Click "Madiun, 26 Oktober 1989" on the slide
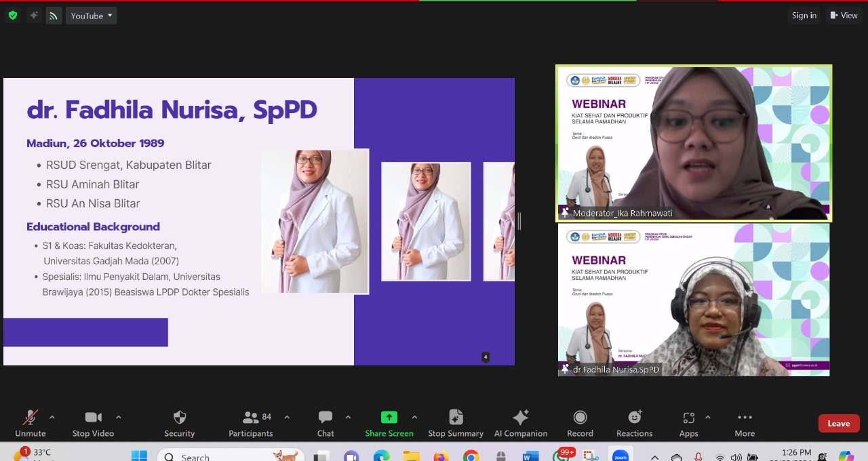Viewport: 868px width, 461px height. pyautogui.click(x=96, y=143)
